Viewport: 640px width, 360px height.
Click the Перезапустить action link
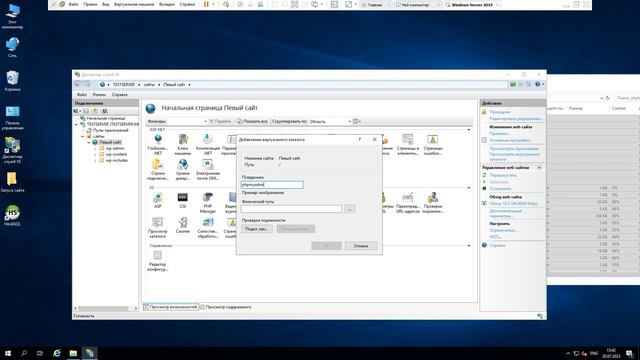click(503, 175)
